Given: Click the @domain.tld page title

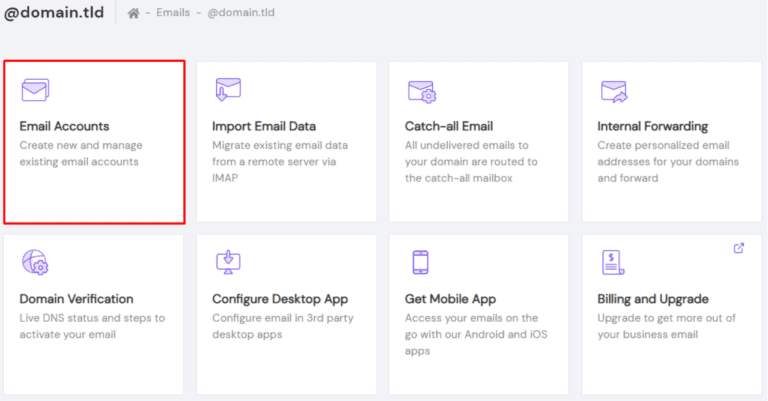Looking at the screenshot, I should [54, 13].
